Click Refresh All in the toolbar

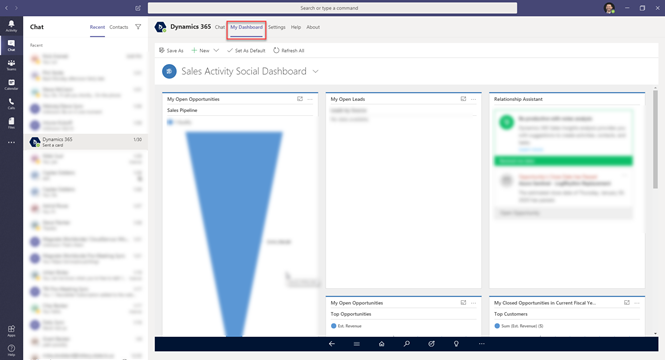click(288, 50)
